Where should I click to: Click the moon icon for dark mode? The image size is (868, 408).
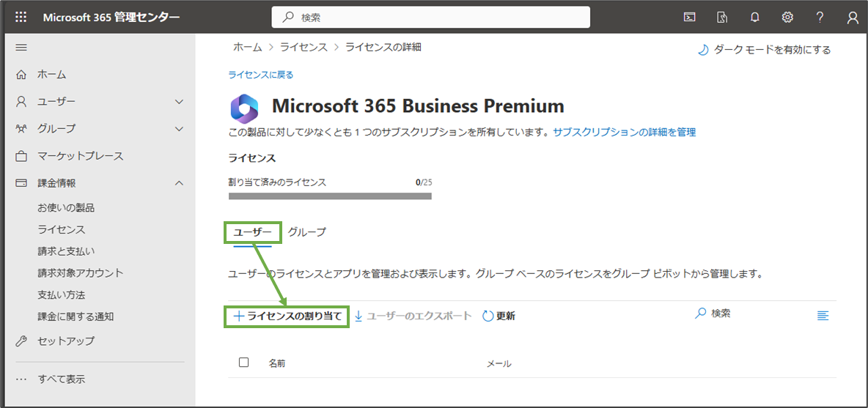702,51
